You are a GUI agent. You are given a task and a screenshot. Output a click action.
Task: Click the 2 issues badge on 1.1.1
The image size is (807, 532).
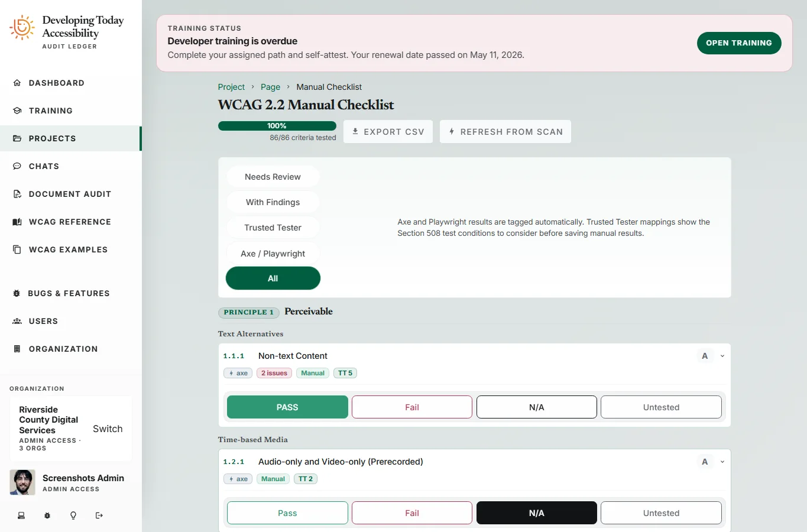(274, 373)
